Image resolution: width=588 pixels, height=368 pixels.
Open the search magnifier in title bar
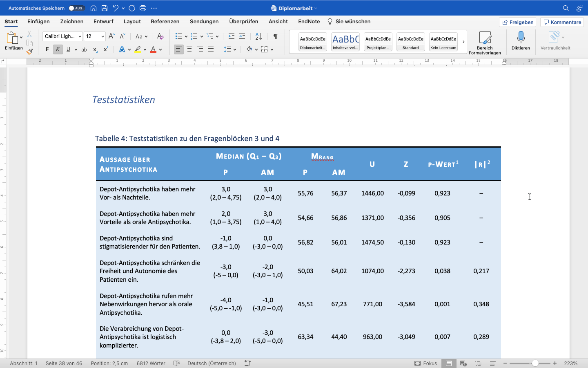(x=566, y=8)
